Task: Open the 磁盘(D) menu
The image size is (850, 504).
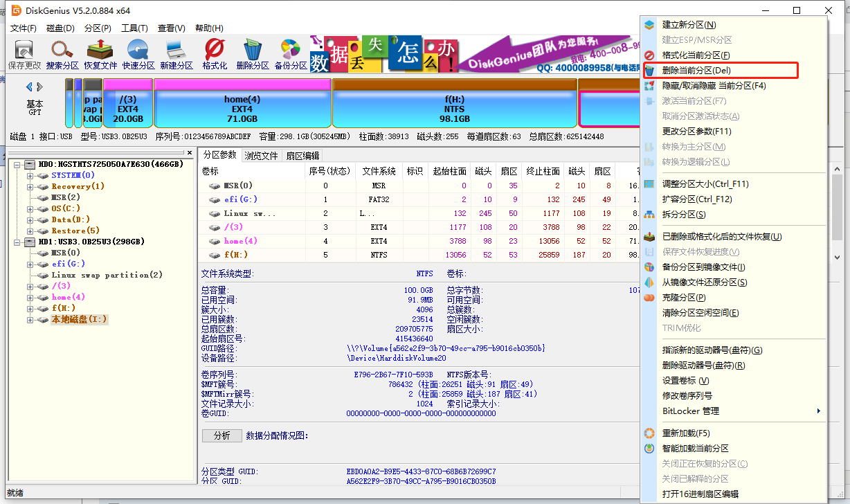Action: tap(60, 28)
